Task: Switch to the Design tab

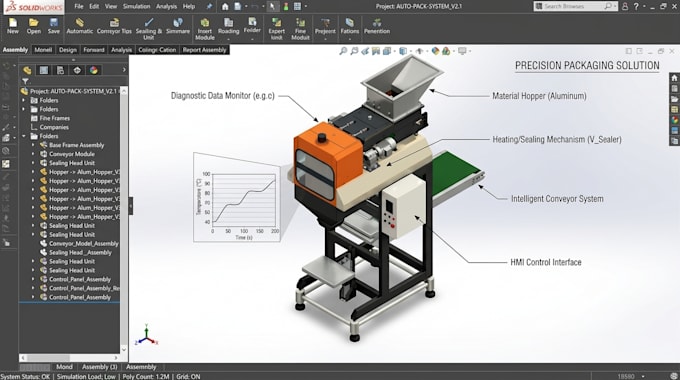Action: pos(68,50)
